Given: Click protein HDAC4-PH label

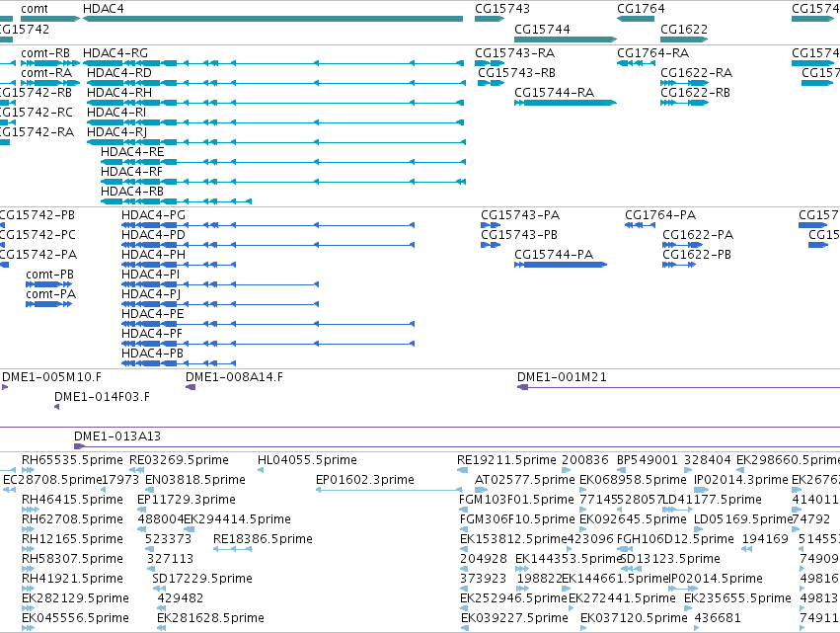Looking at the screenshot, I should [x=153, y=255].
